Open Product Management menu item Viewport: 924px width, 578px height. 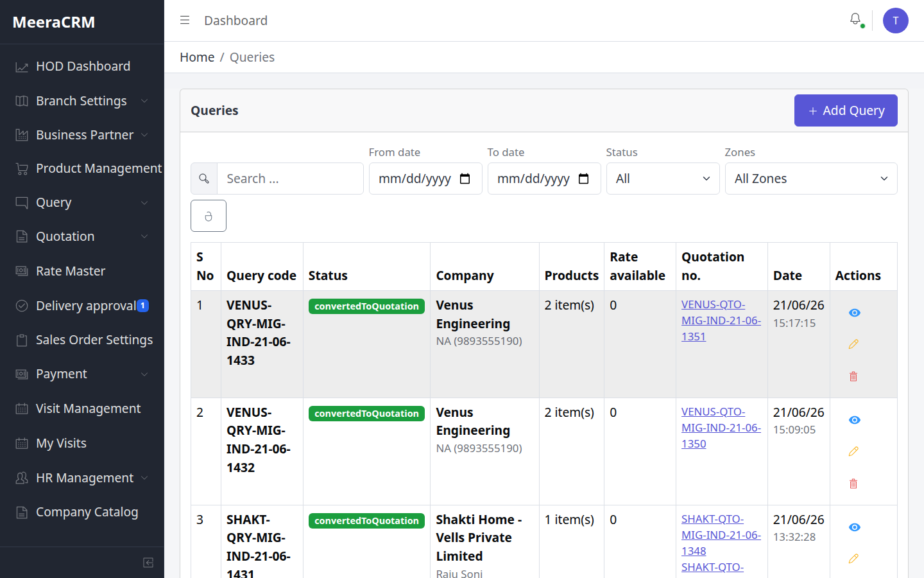[82, 169]
